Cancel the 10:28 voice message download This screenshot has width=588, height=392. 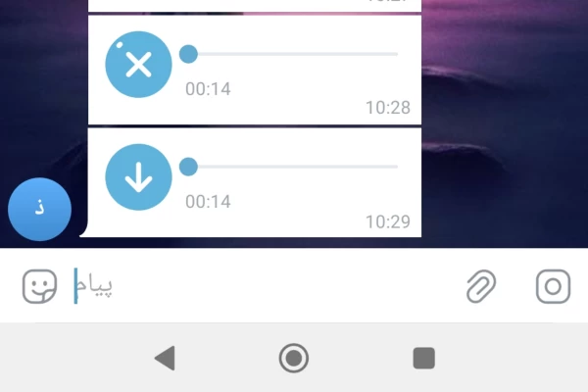click(x=138, y=65)
